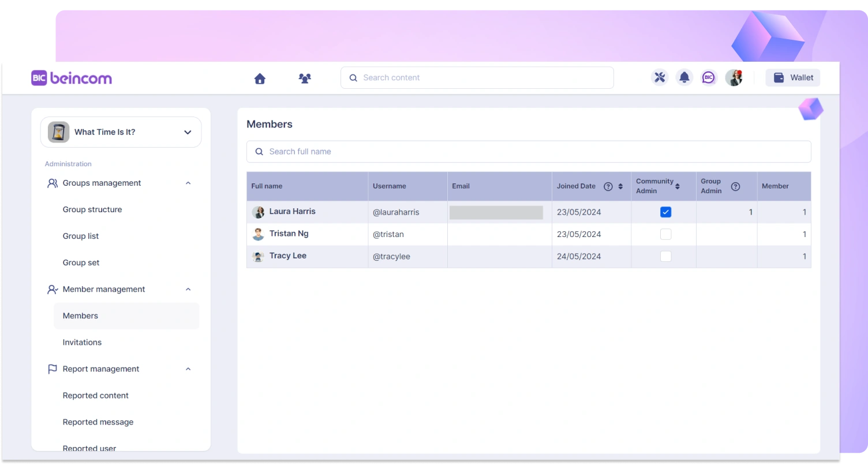Viewport: 868px width, 466px height.
Task: Open the Wallet button
Action: 792,78
